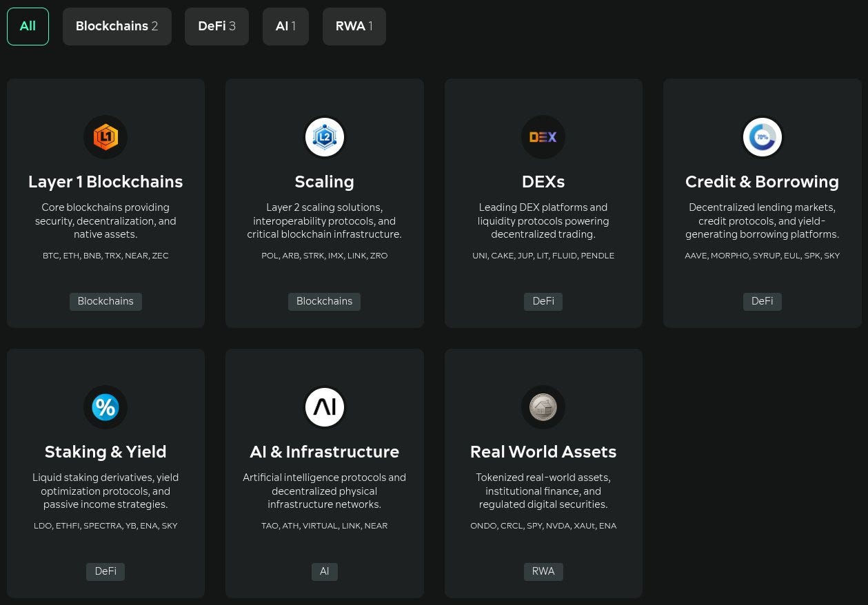The height and width of the screenshot is (605, 868).
Task: Show the AI 1 category tab
Action: point(285,26)
